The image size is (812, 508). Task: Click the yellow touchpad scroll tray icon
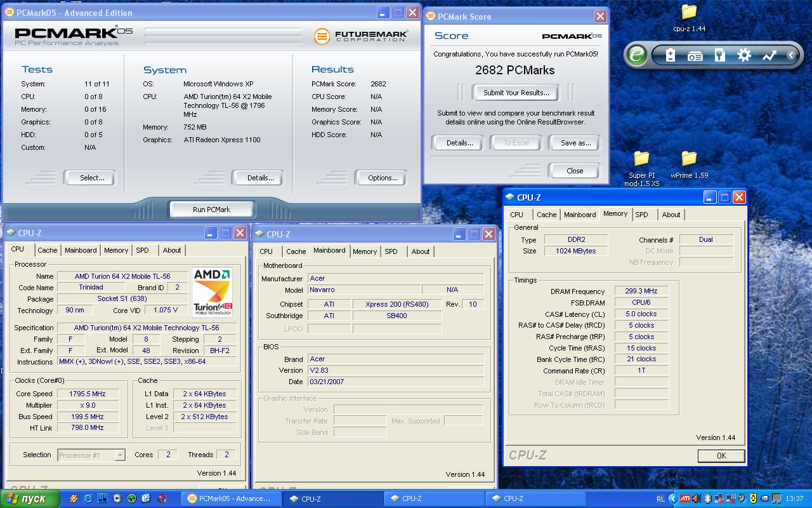[x=753, y=498]
